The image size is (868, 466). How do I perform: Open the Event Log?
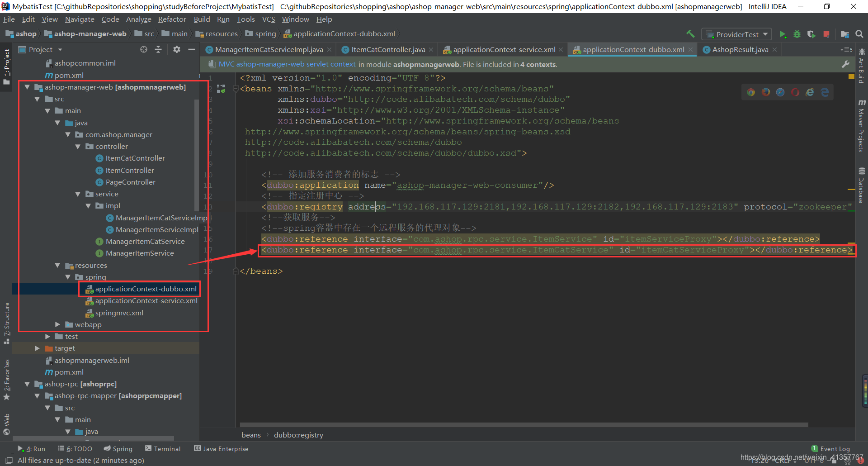pos(830,449)
